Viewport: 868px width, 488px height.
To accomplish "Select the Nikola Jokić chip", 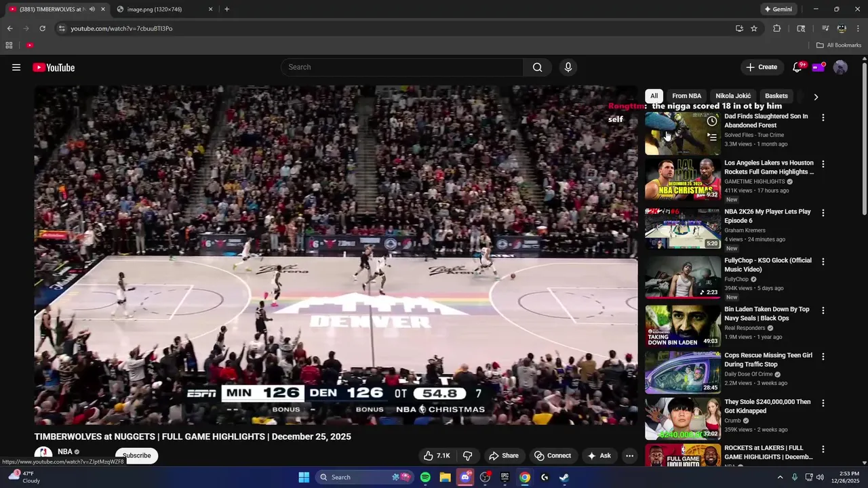I will point(733,96).
